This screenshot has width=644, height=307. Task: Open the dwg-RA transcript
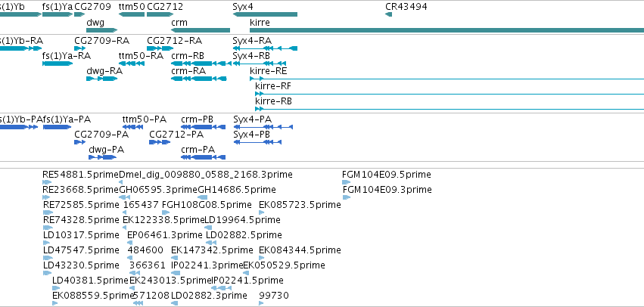pos(102,79)
